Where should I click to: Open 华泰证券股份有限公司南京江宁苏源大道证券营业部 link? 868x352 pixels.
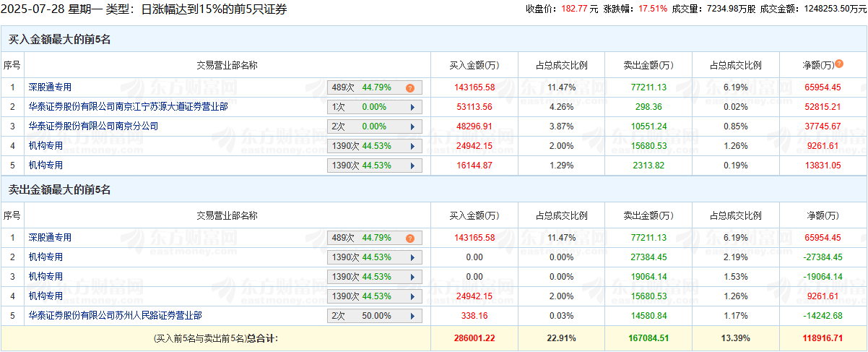(x=128, y=106)
